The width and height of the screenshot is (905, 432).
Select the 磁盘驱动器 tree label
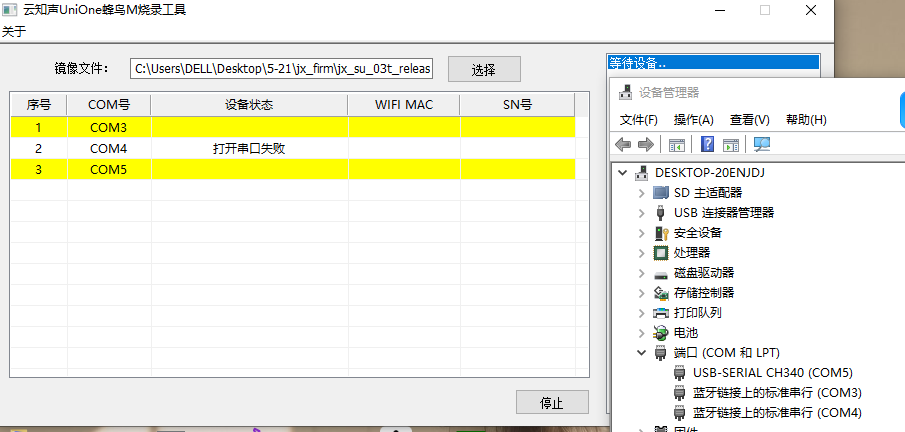(704, 273)
